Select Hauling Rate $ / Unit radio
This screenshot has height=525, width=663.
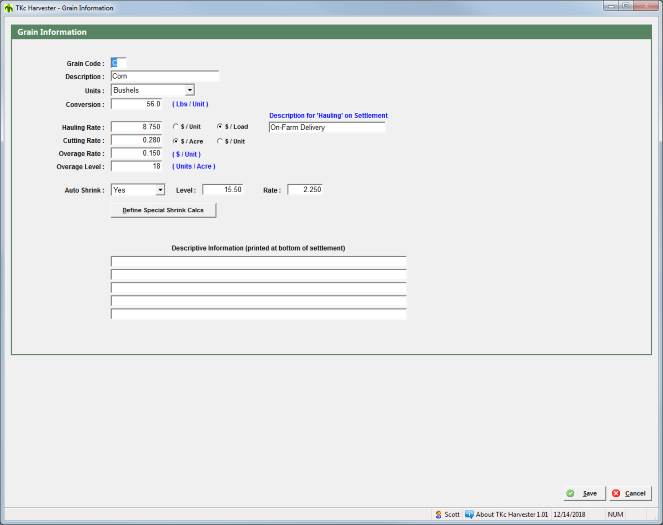[176, 127]
